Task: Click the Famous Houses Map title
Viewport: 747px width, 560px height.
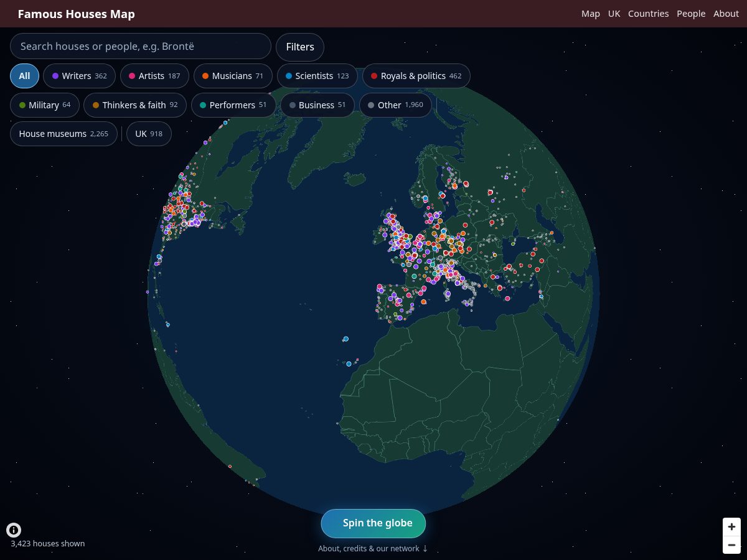Action: click(x=76, y=14)
